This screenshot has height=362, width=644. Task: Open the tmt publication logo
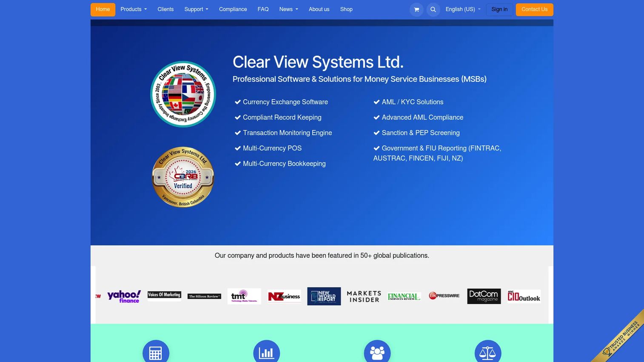pyautogui.click(x=244, y=296)
